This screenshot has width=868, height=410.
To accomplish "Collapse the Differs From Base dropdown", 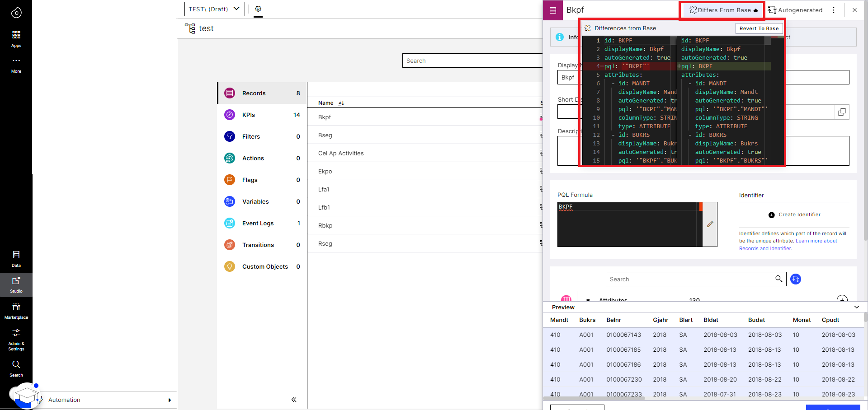I will [x=723, y=10].
